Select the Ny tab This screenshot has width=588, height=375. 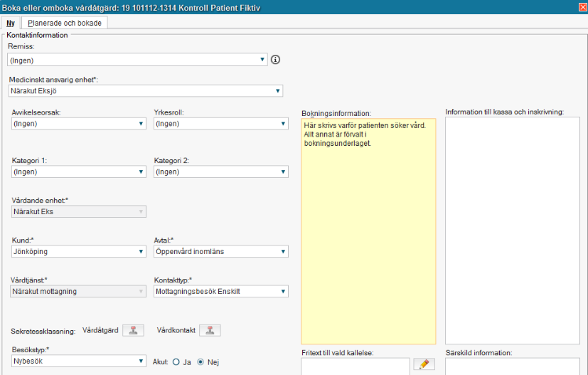(x=11, y=23)
